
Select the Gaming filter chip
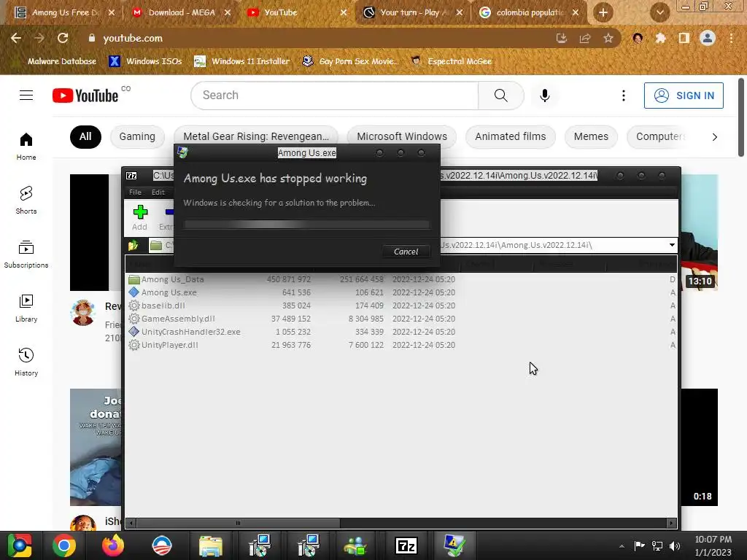137,136
